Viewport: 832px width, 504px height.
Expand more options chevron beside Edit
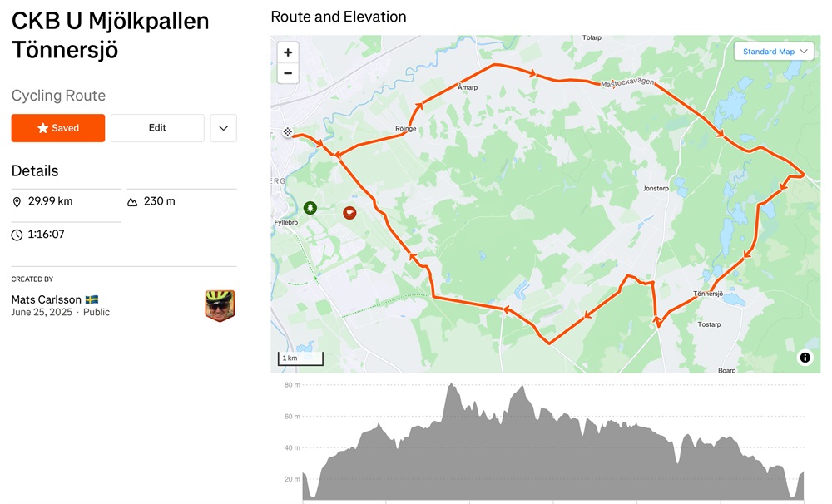(223, 128)
